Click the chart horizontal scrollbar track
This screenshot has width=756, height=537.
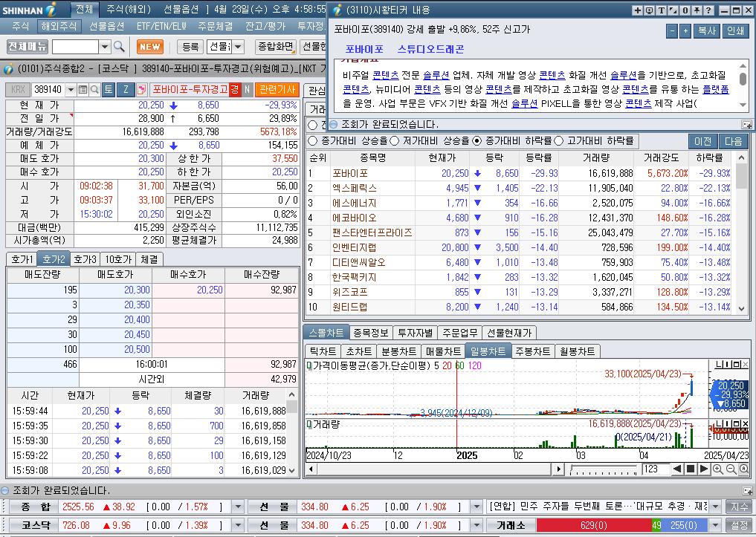click(434, 469)
